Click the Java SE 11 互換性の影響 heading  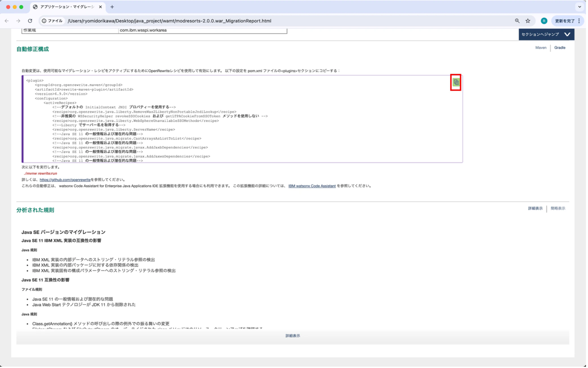(x=45, y=280)
